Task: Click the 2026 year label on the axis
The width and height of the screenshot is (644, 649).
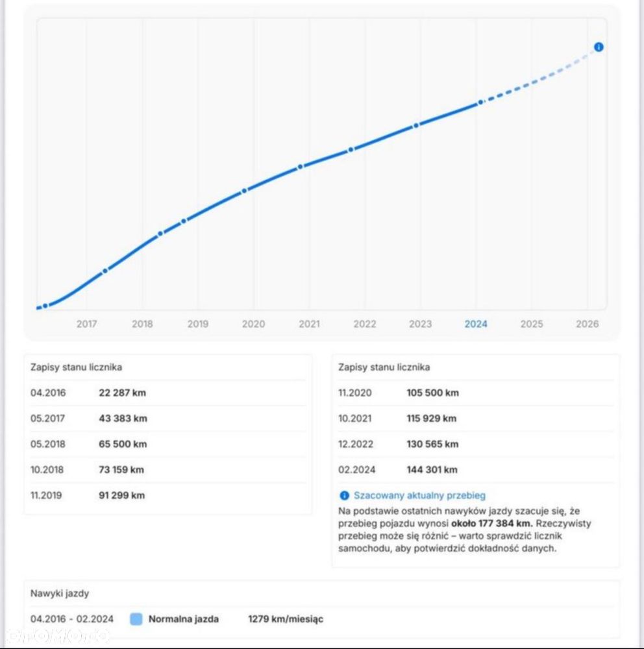Action: 588,324
